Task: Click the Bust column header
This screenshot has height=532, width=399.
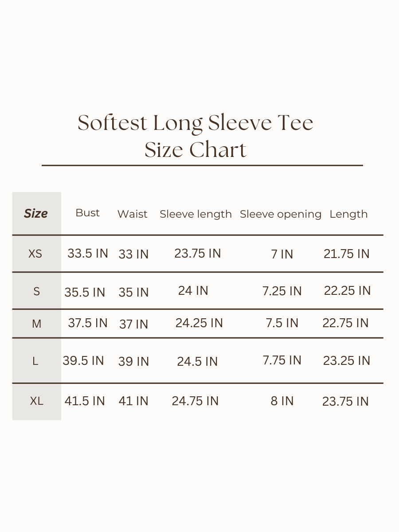Action: tap(88, 213)
